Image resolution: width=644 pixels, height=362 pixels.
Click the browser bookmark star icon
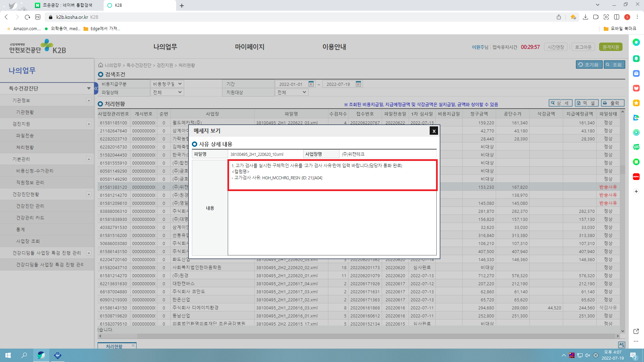tap(573, 17)
